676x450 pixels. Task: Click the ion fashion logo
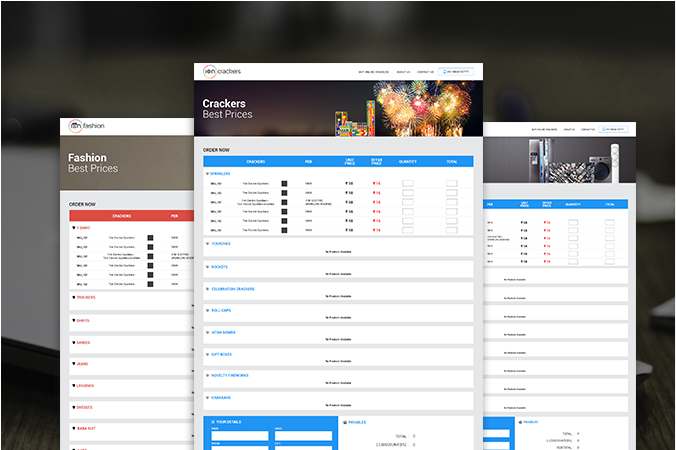[87, 126]
